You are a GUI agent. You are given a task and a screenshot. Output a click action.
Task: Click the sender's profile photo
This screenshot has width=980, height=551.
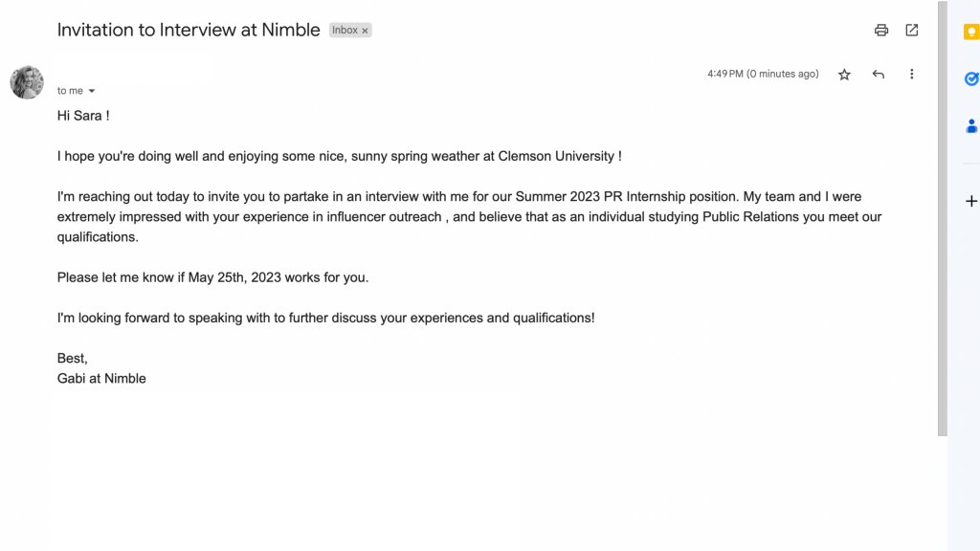click(x=27, y=82)
